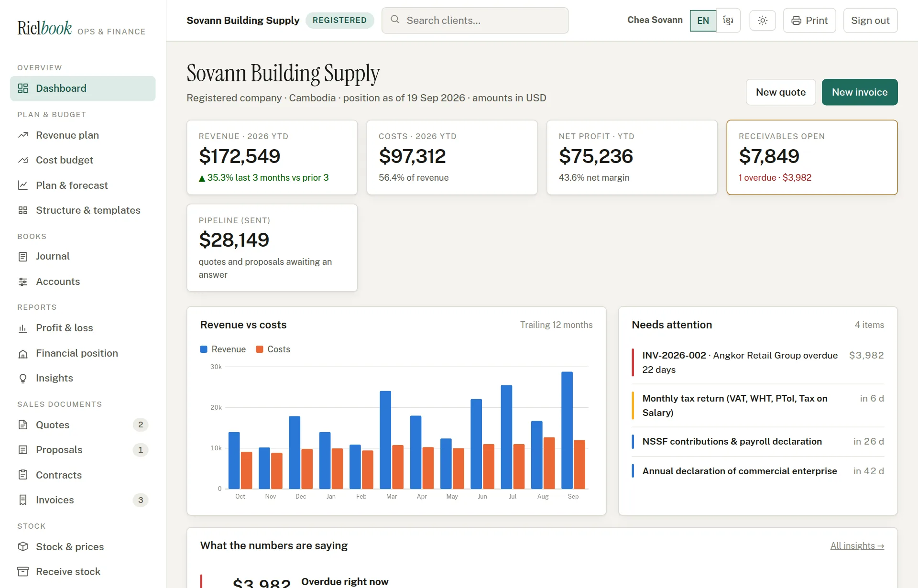Viewport: 918px width, 588px height.
Task: Open the Profit & loss report
Action: click(x=83, y=328)
